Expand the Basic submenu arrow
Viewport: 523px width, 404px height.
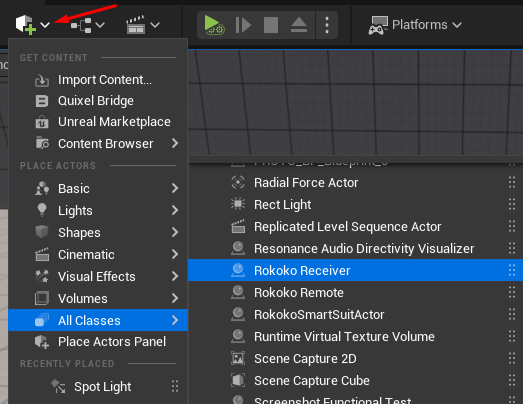(175, 188)
